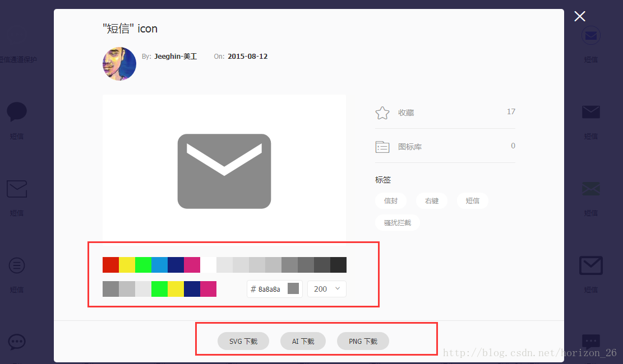Select the outlined envelope 短信 icon in background
The height and width of the screenshot is (364, 623).
pos(17,189)
